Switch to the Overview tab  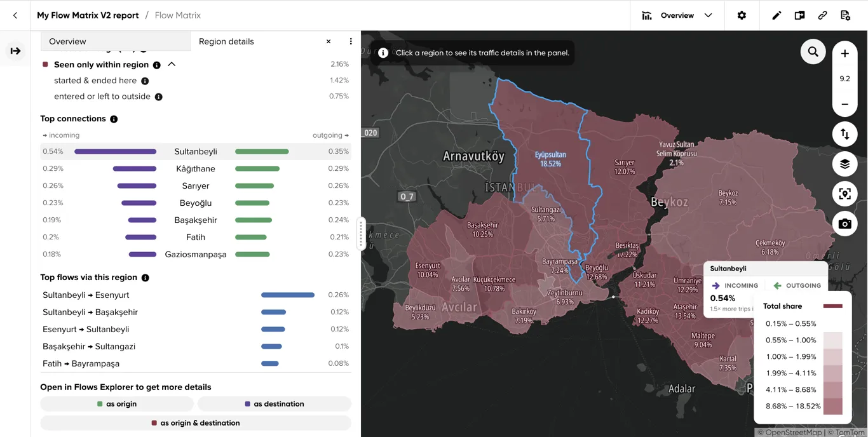115,41
